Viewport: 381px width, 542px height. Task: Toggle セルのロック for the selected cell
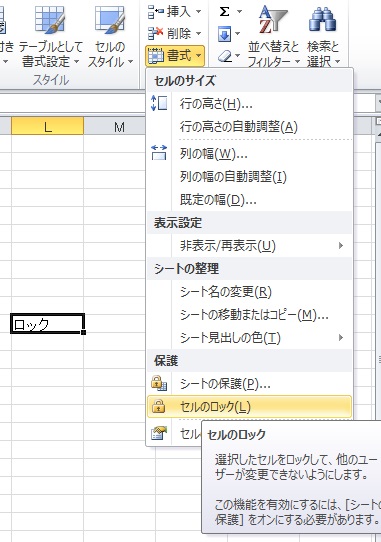[249, 406]
